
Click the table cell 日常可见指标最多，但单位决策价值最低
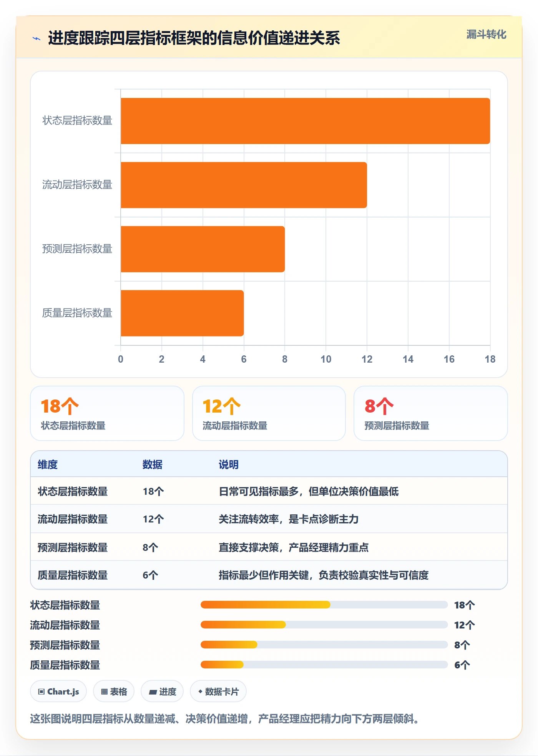309,491
